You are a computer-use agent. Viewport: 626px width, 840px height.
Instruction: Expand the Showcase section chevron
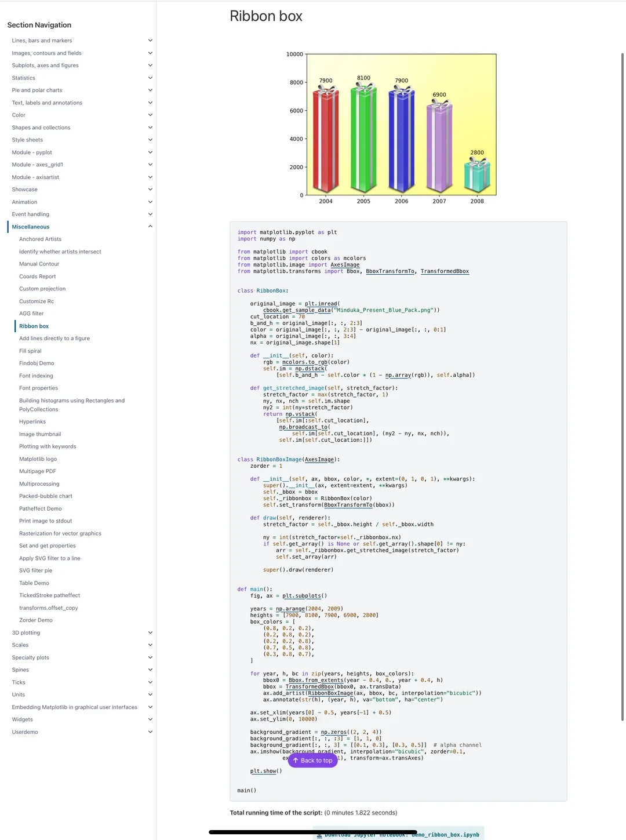150,190
